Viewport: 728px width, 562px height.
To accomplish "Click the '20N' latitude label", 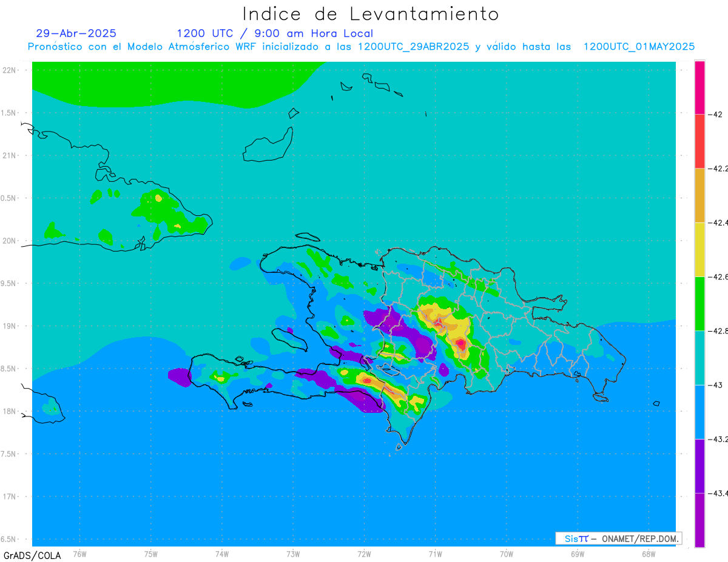I will coord(9,241).
